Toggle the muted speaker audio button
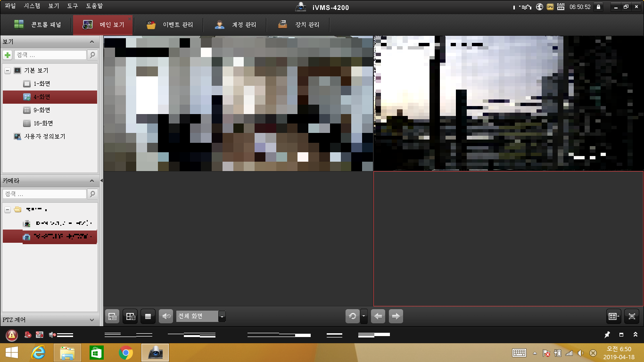The image size is (644, 362). coord(166,316)
